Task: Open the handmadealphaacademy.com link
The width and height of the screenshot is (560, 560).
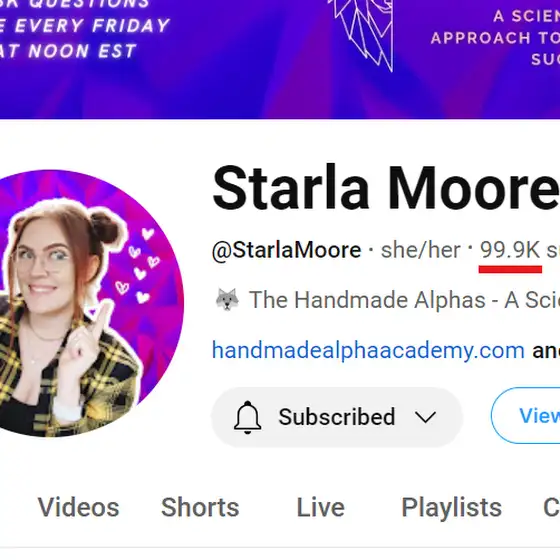Action: tap(368, 350)
